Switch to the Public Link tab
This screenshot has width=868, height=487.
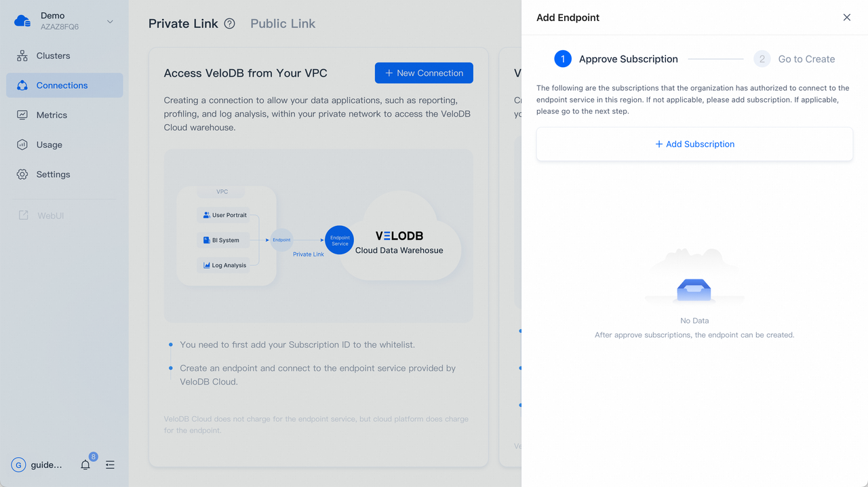point(283,24)
